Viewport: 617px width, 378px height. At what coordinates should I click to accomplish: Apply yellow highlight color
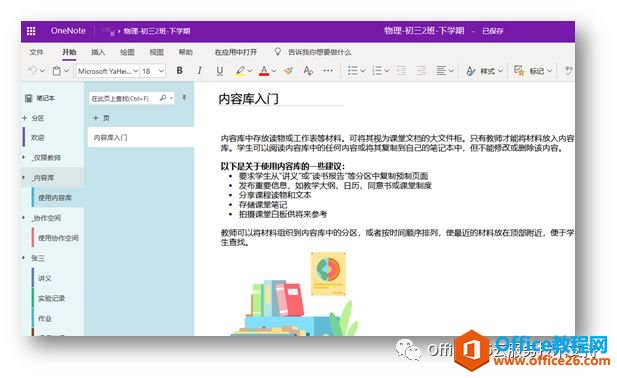coord(240,71)
